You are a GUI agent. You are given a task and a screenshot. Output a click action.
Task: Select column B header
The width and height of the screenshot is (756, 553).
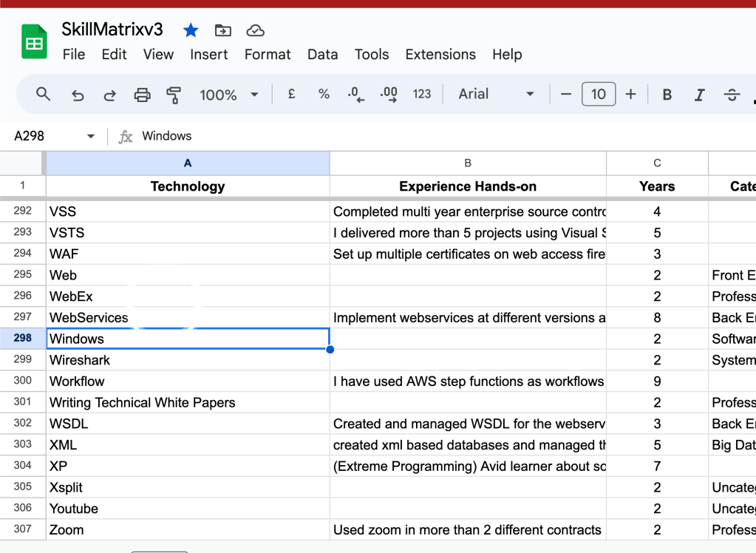[468, 163]
